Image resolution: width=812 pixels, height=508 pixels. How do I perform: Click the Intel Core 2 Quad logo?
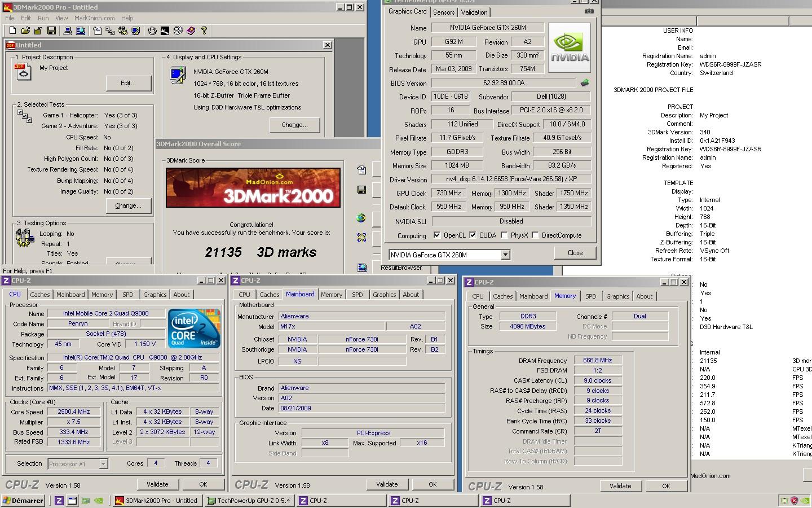coord(194,329)
